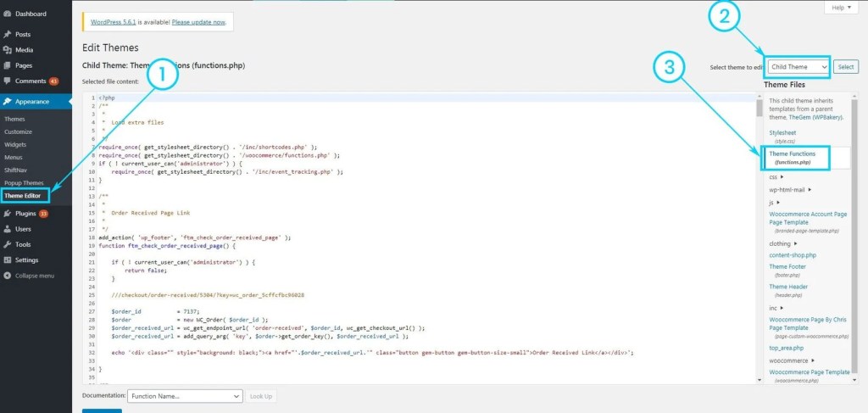868x413 pixels.
Task: Click the Please update now link
Action: click(198, 22)
